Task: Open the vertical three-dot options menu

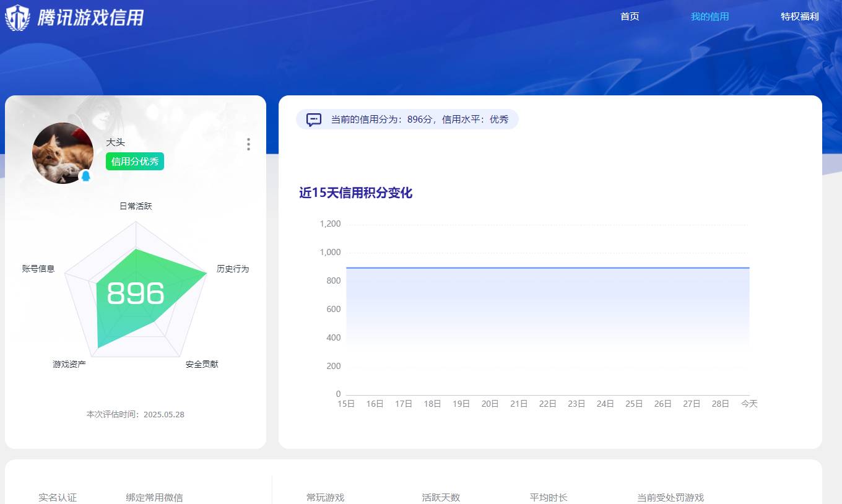Action: [x=248, y=144]
